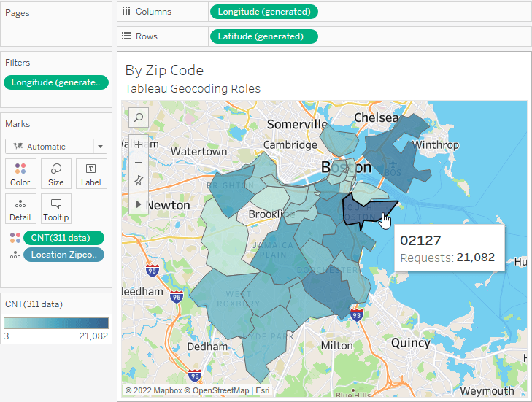Expand the map tools arrow flyout
This screenshot has width=532, height=402.
(x=139, y=204)
